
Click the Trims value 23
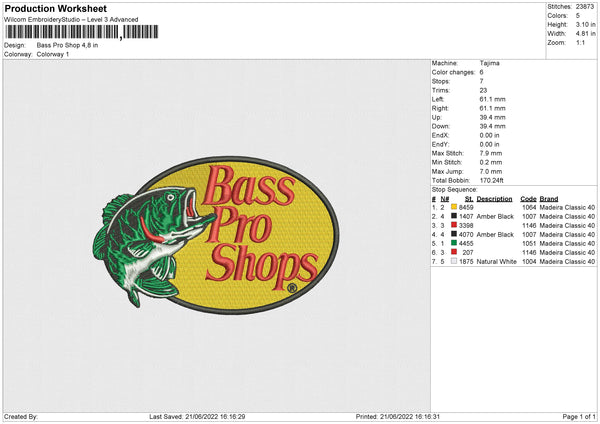[483, 90]
